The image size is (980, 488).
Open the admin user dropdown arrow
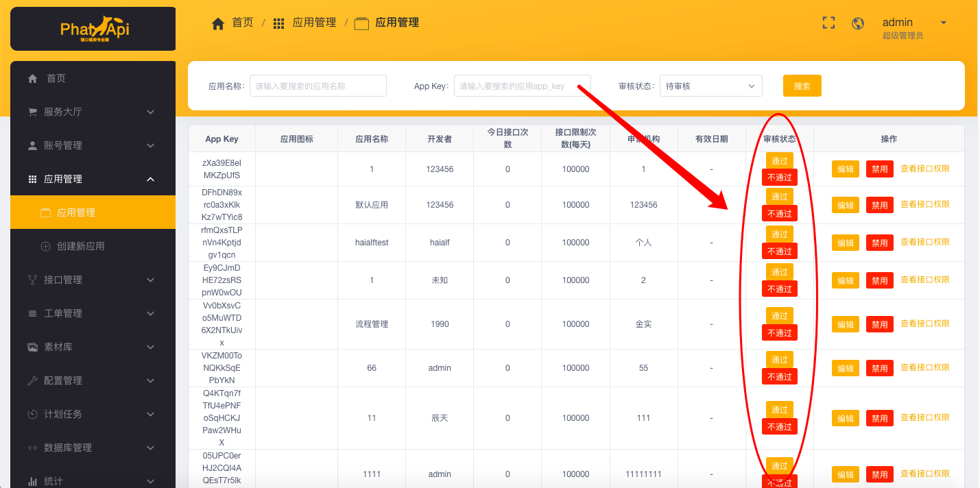(x=944, y=23)
